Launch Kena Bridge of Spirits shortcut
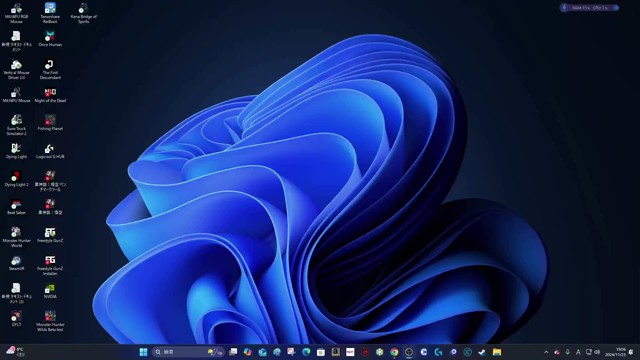This screenshot has width=640, height=360. click(x=84, y=13)
